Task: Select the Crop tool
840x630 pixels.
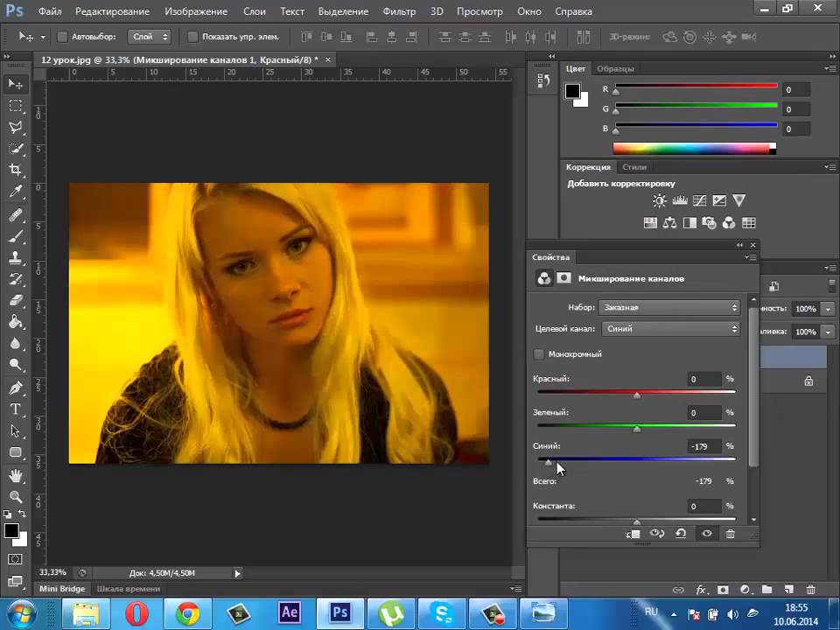Action: pyautogui.click(x=16, y=170)
